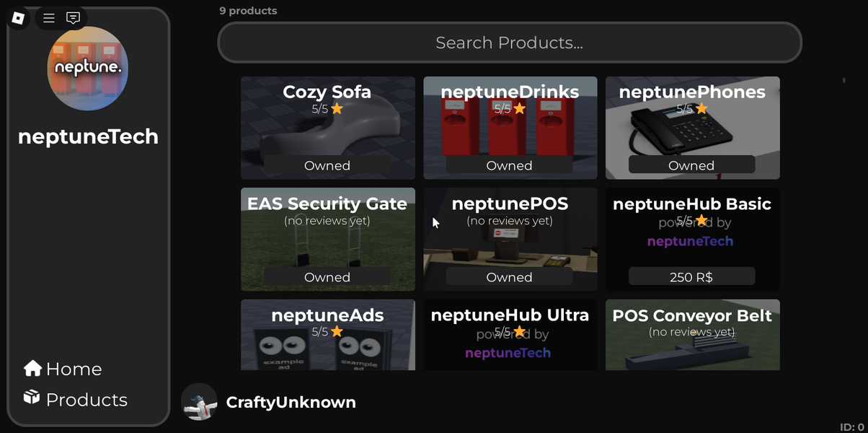
Task: Open the neptuneAds product title
Action: pos(327,315)
